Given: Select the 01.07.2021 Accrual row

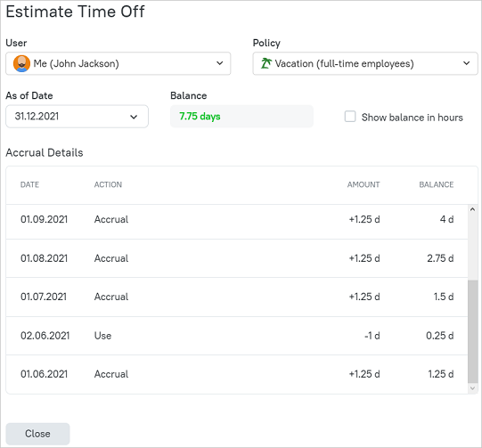Looking at the screenshot, I should pyautogui.click(x=237, y=297).
